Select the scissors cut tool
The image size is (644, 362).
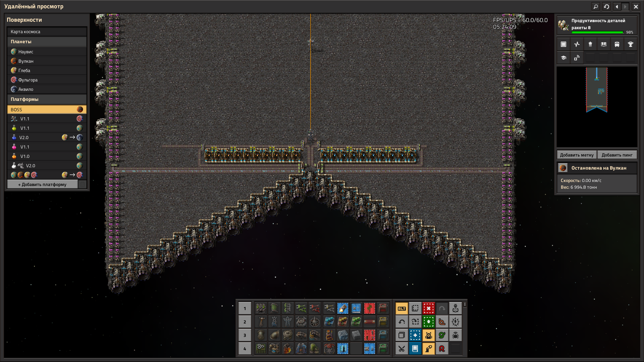401,349
